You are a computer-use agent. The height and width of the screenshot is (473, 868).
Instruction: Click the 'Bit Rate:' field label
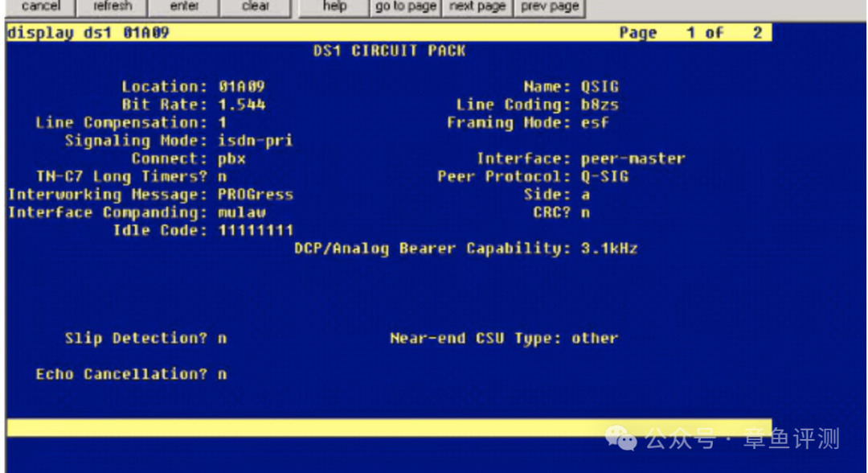click(165, 105)
